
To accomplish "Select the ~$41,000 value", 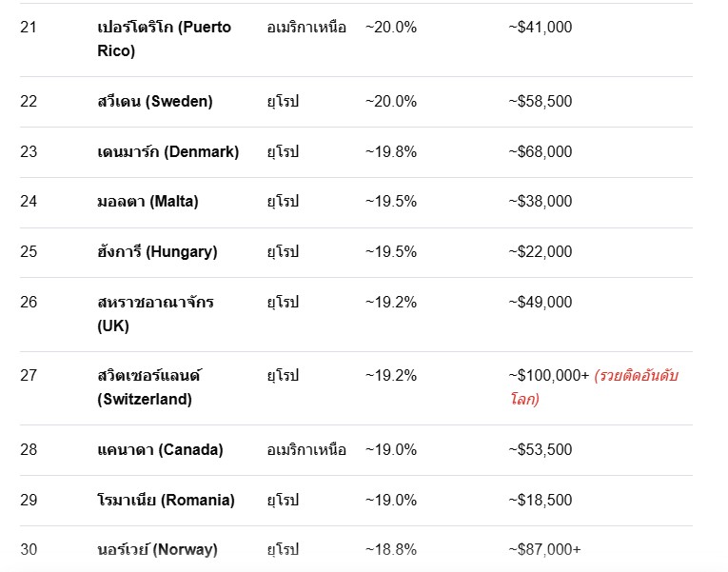I will 540,27.
